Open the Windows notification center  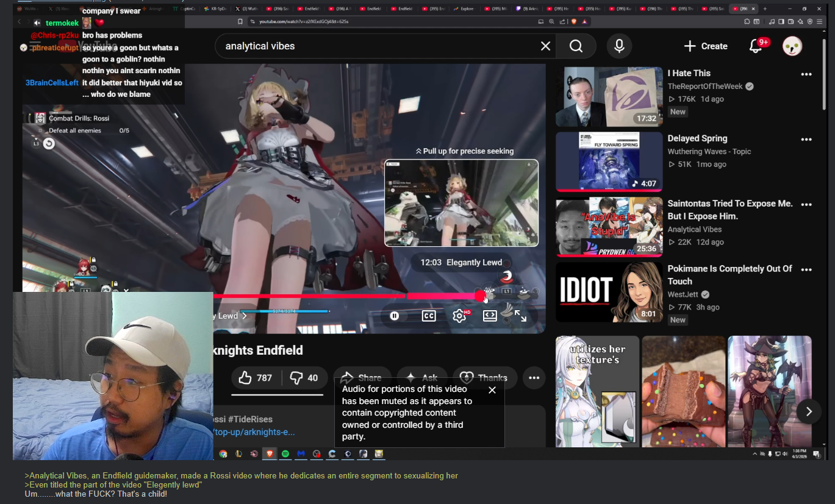click(816, 454)
